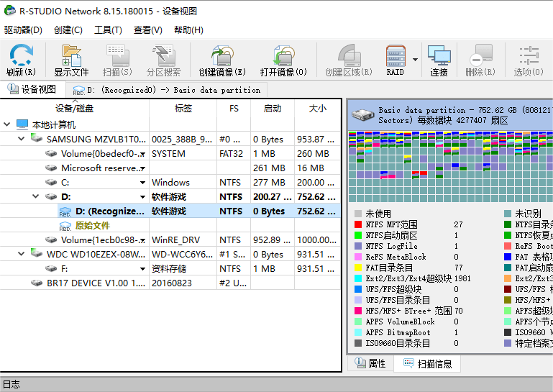Sort by the 设备/磁盘 column header
The image size is (553, 392).
point(74,109)
